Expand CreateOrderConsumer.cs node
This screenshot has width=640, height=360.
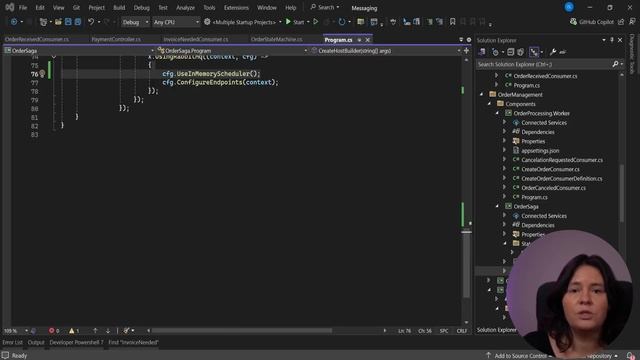tap(505, 169)
